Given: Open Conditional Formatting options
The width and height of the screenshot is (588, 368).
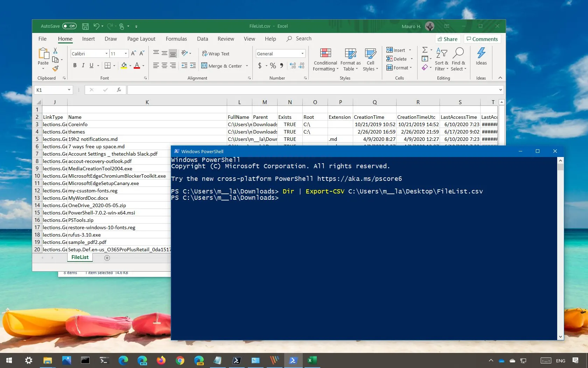Looking at the screenshot, I should click(x=325, y=60).
